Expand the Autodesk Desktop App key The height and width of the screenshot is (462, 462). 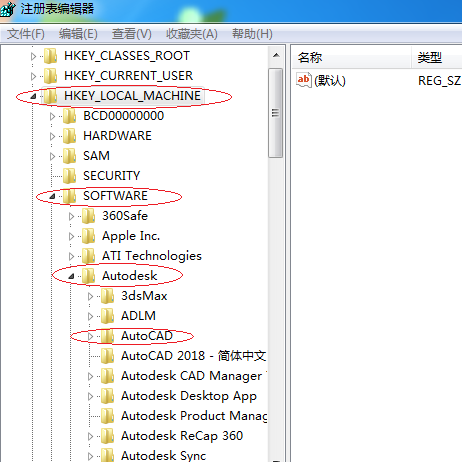(90, 396)
